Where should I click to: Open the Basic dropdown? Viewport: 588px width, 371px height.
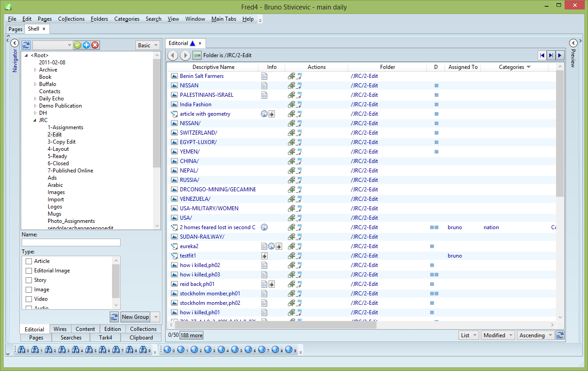(148, 45)
